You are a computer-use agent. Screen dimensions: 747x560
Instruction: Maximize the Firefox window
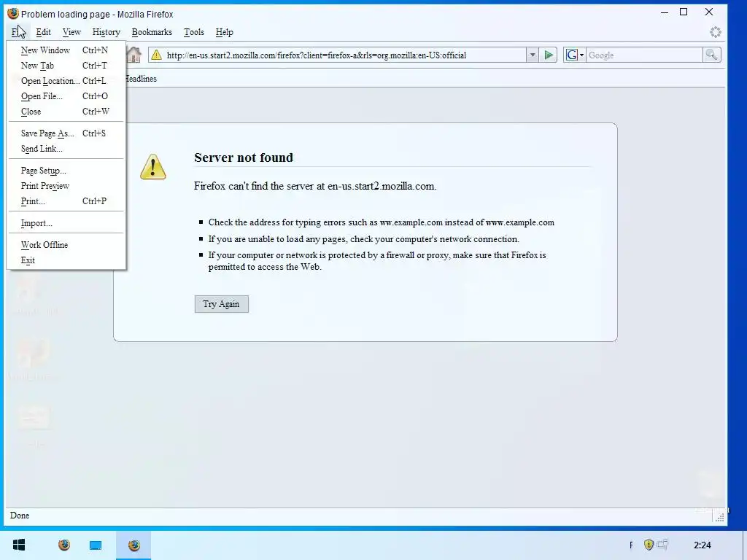[x=684, y=12]
